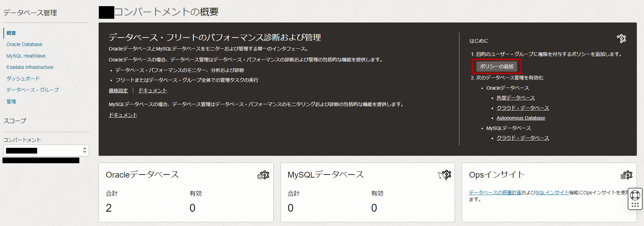Click the はじめに panel database management icon

621,39
